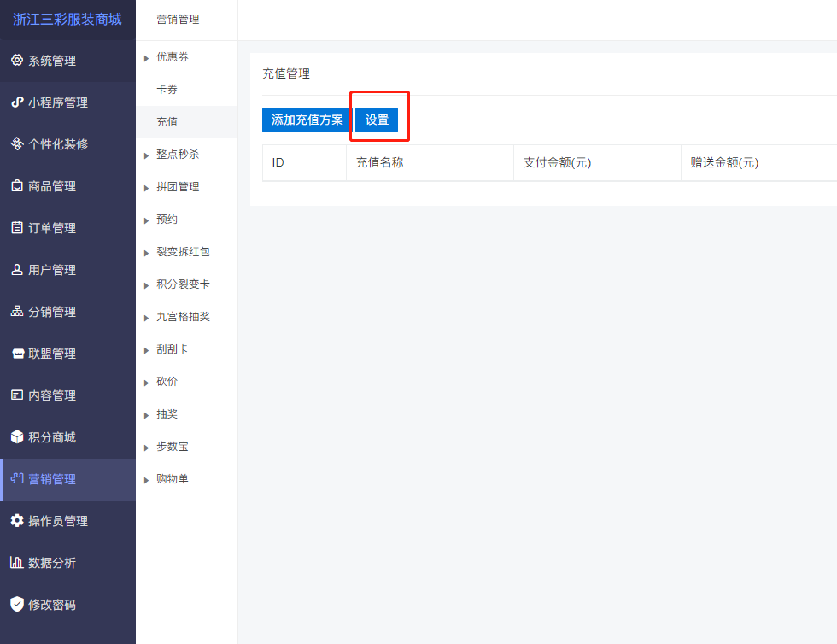Expand the 积分裂变卡 submenu arrow
This screenshot has width=837, height=644.
[146, 285]
